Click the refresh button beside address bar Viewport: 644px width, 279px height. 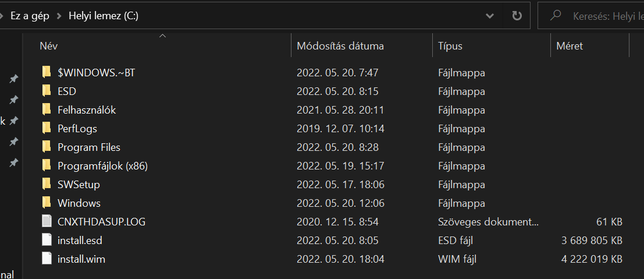517,16
